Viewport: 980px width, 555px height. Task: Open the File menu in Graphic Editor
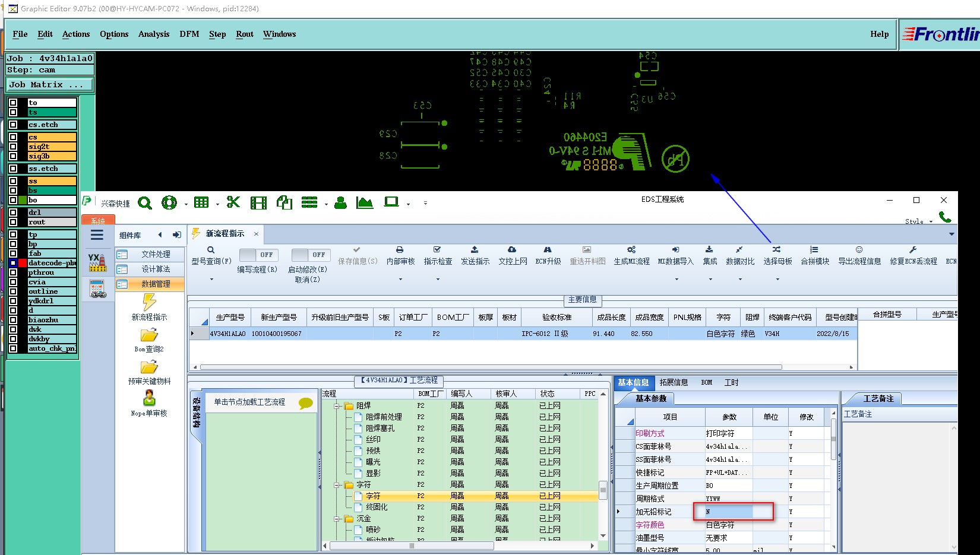(x=20, y=34)
